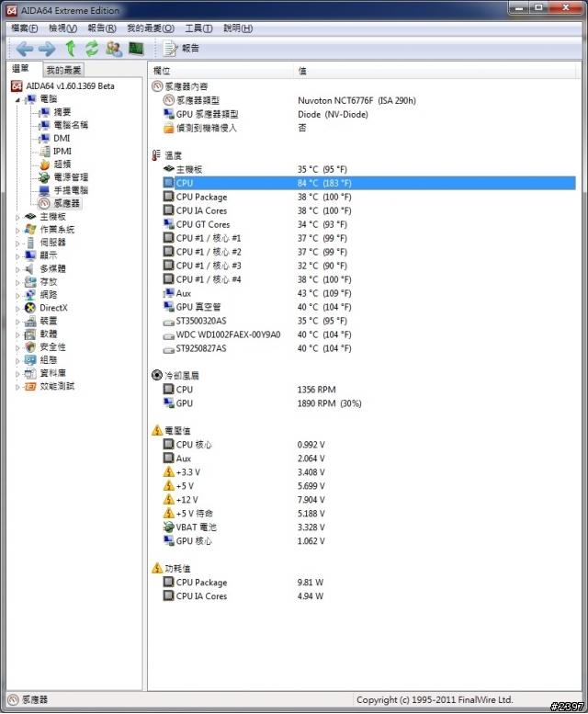Select the 超頻 overclock tree item

pos(55,164)
